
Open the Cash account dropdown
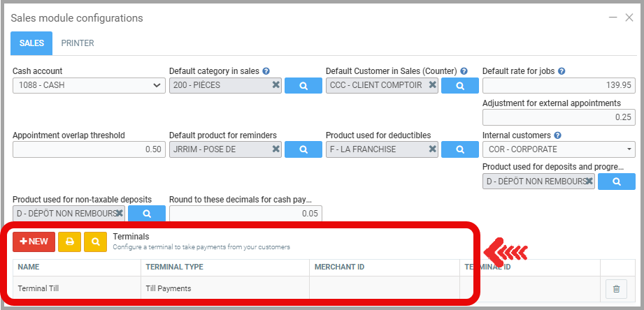pos(89,85)
